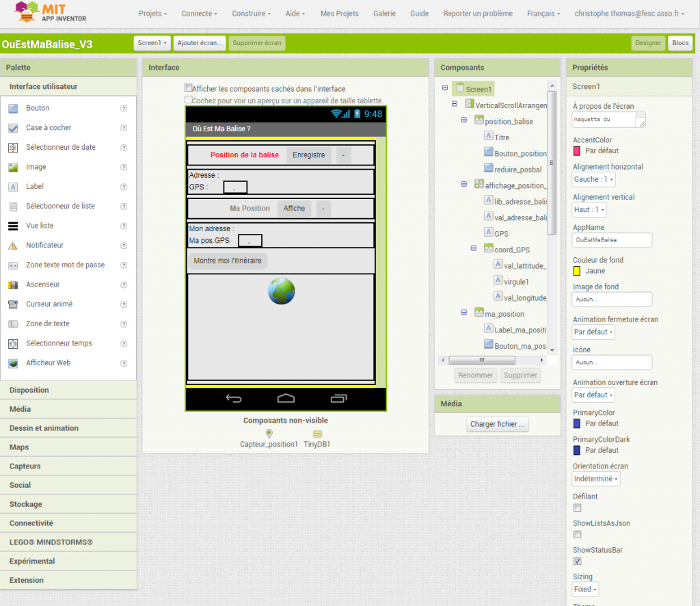Viewport: 700px width, 606px height.
Task: Collapse the position_balise tree node
Action: tap(464, 120)
